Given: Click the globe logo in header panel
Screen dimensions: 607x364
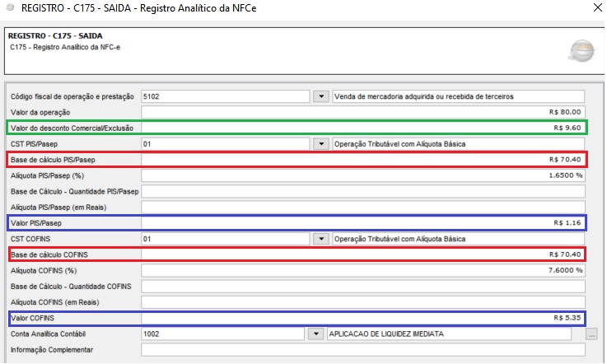Looking at the screenshot, I should (x=582, y=51).
